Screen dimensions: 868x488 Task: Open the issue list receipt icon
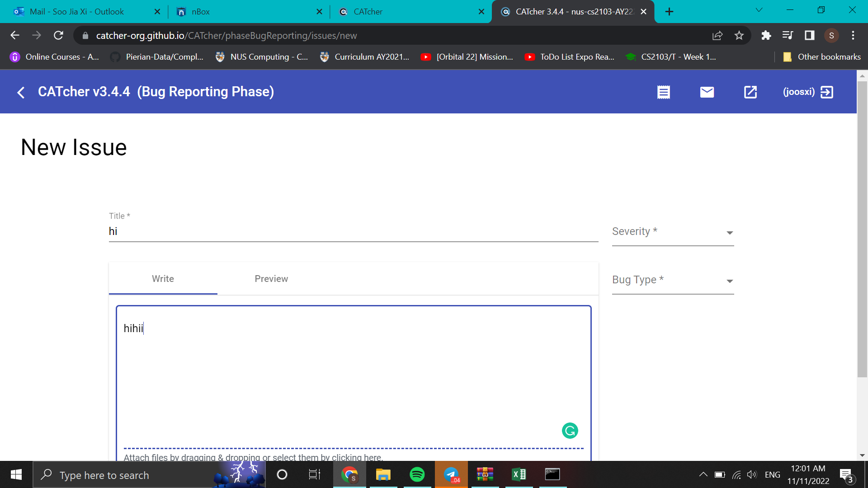[663, 92]
